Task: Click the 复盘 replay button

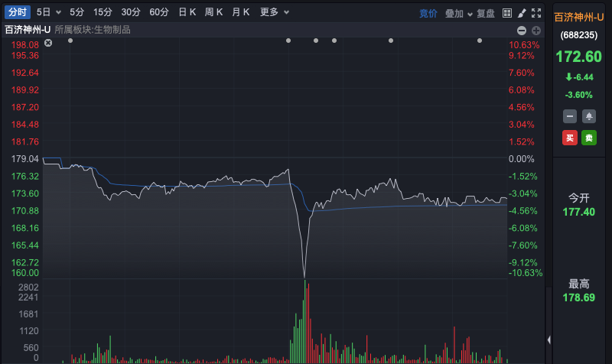Action: coord(486,13)
